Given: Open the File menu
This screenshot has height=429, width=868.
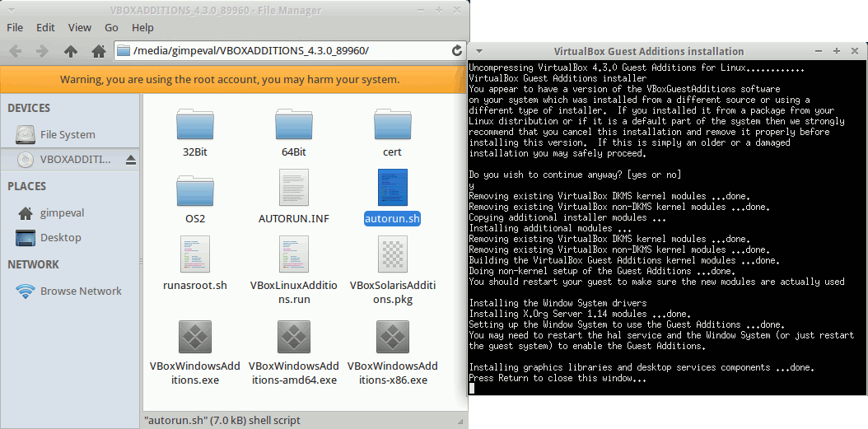Looking at the screenshot, I should pos(14,28).
